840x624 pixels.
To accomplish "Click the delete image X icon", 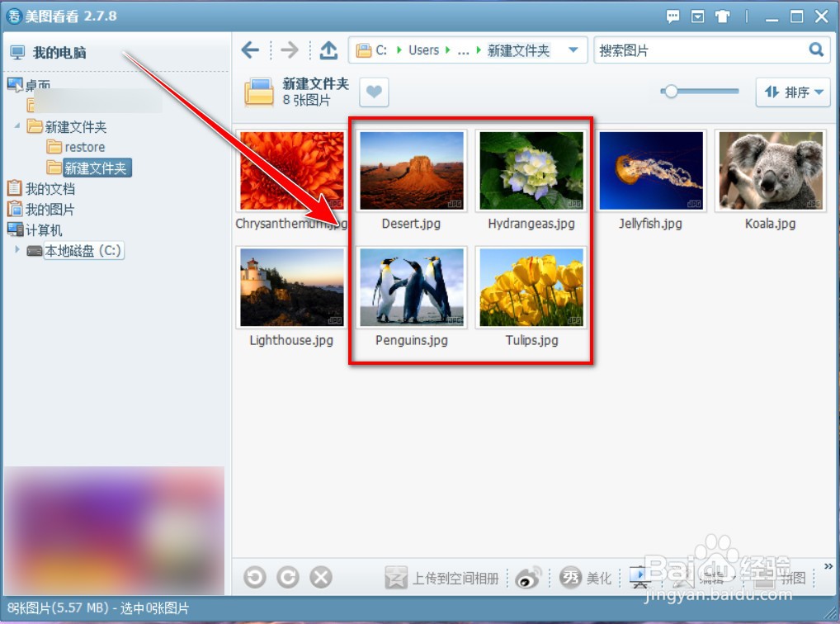I will coord(321,577).
